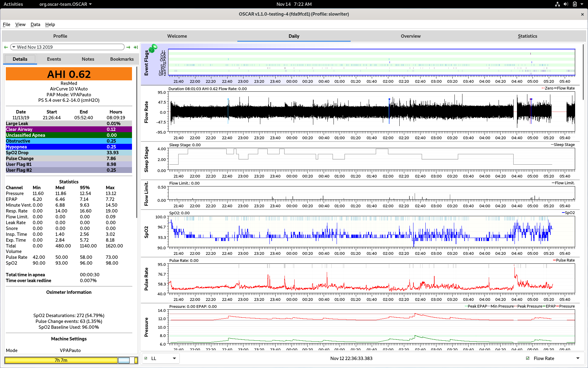Toggle the LL event checkbox
Screen dimensions: 588x368
(146, 358)
